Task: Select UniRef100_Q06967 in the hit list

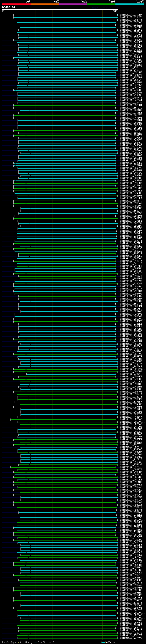Action: coord(131,316)
